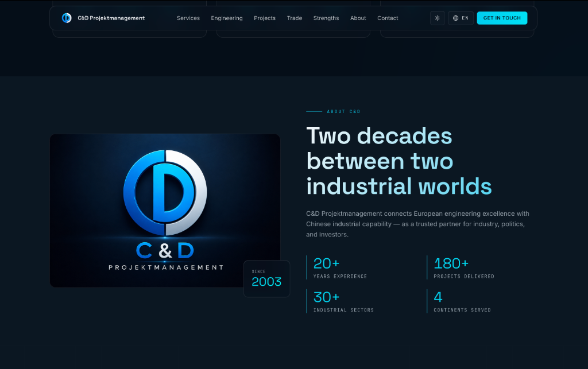Click the GET IN TOUCH button
The width and height of the screenshot is (588, 369).
pyautogui.click(x=502, y=18)
